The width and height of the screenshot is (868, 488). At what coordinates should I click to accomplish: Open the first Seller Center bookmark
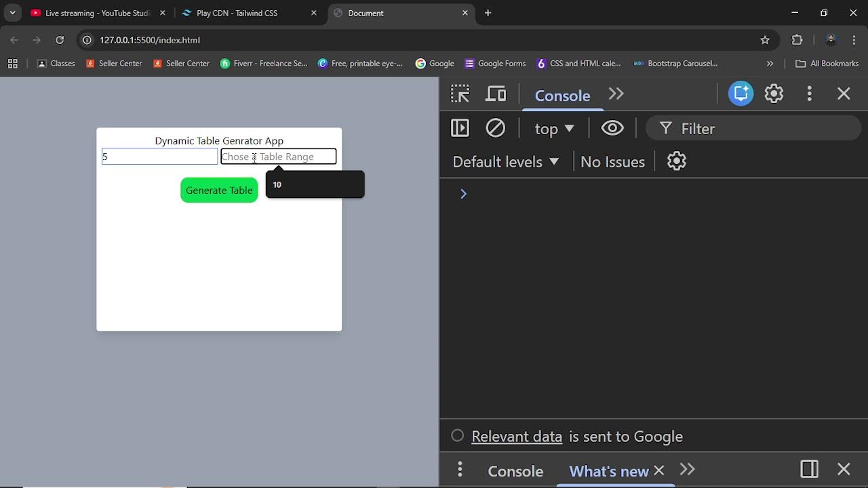pos(114,63)
